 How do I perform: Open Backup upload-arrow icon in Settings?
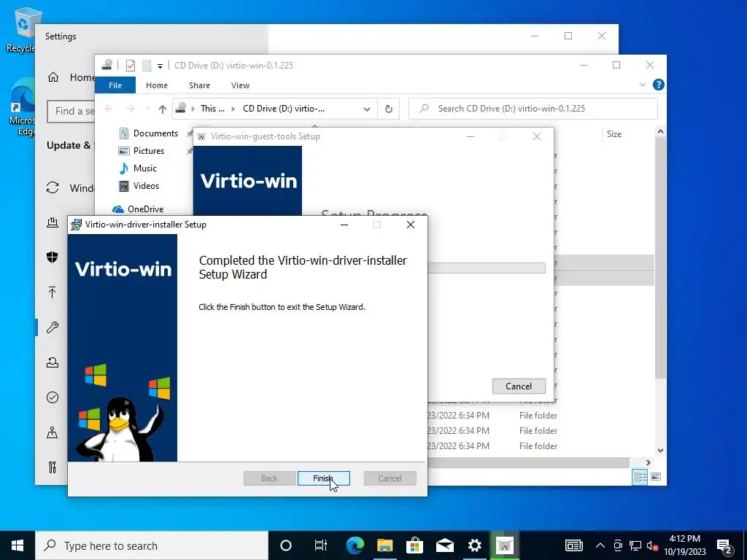coord(53,292)
